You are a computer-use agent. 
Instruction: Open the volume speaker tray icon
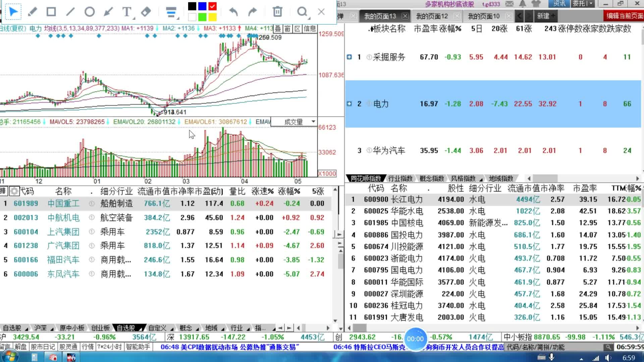(608, 358)
